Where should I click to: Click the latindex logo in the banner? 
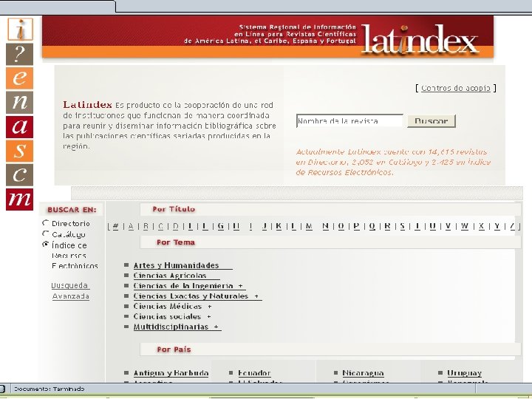coord(420,39)
